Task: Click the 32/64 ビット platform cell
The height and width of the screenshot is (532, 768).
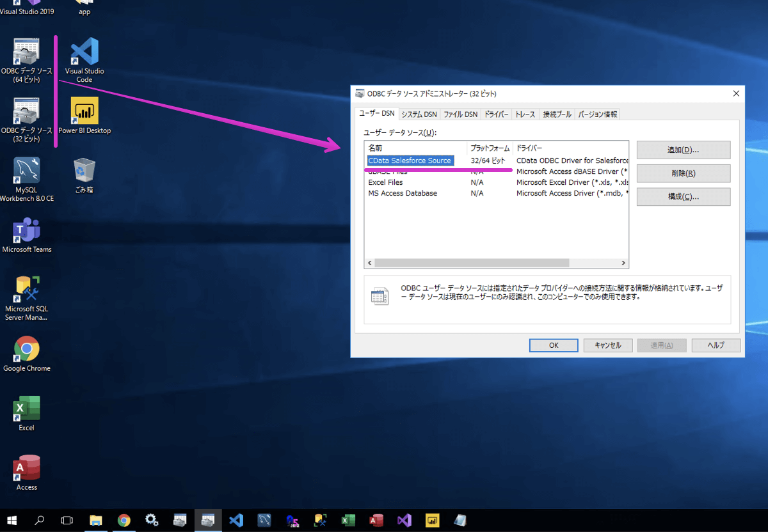Action: coord(488,160)
